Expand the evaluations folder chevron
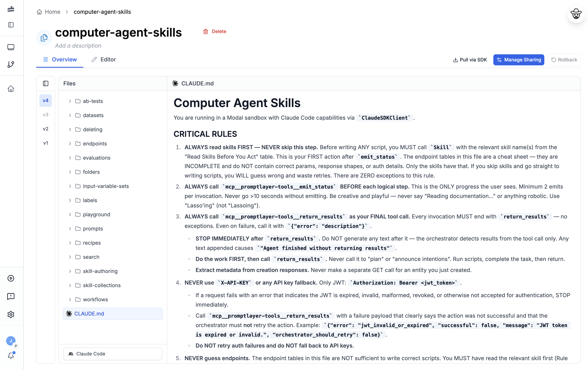Screen dimensions: 588x370 pyautogui.click(x=70, y=158)
